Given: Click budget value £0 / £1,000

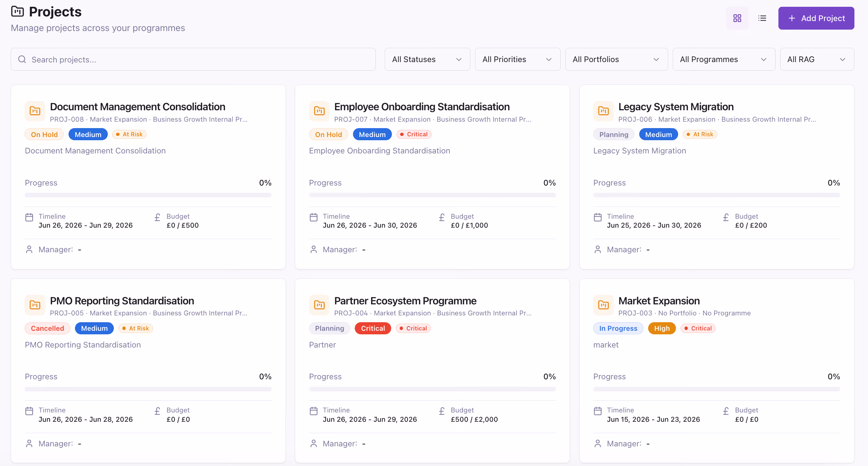Looking at the screenshot, I should tap(469, 225).
